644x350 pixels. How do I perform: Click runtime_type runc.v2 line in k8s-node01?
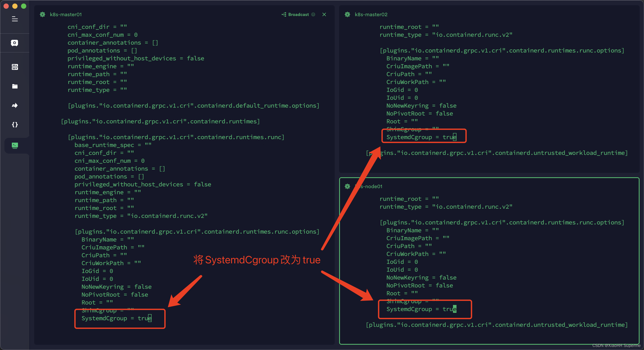pyautogui.click(x=446, y=207)
